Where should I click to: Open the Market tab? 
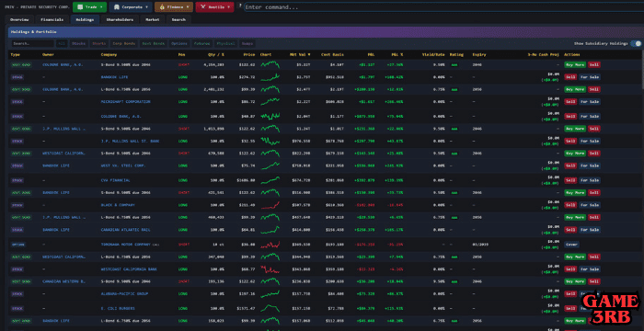[153, 19]
